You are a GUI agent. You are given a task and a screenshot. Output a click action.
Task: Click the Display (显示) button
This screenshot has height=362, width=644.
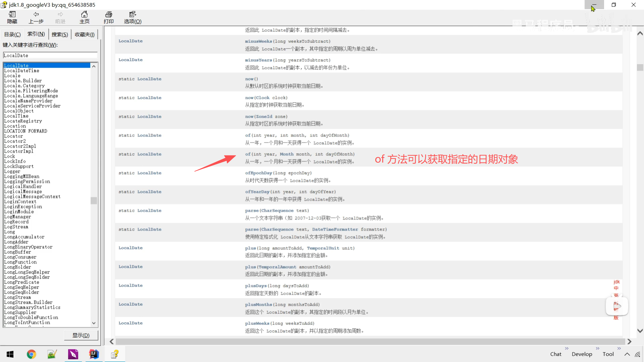tap(81, 335)
